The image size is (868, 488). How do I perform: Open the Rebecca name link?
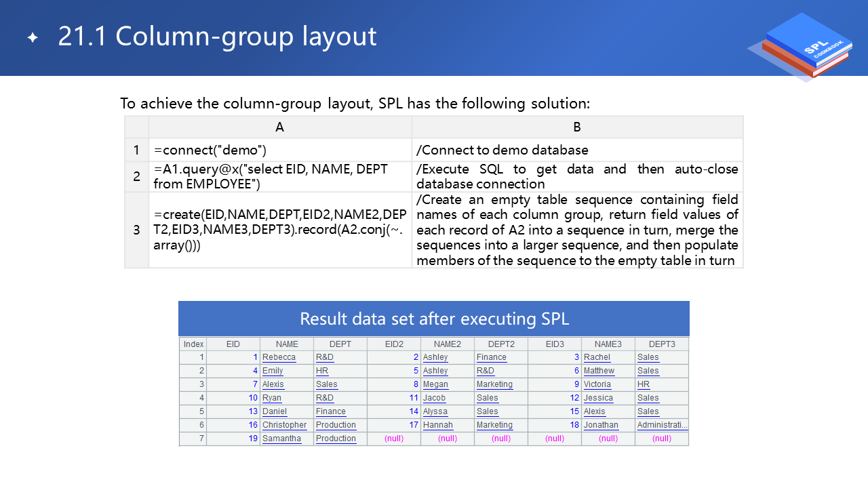279,357
